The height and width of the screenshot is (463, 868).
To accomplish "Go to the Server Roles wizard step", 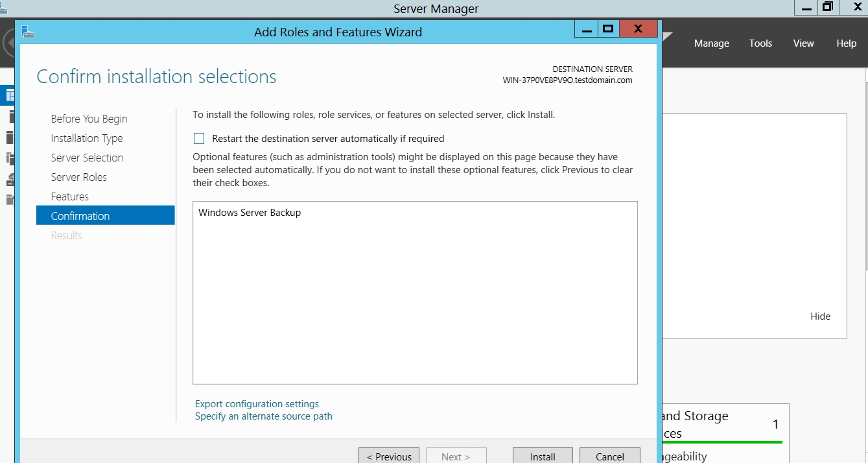I will coord(79,177).
